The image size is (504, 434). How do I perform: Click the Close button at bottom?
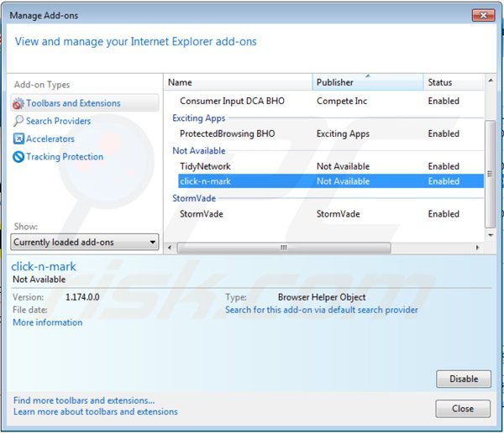click(463, 409)
